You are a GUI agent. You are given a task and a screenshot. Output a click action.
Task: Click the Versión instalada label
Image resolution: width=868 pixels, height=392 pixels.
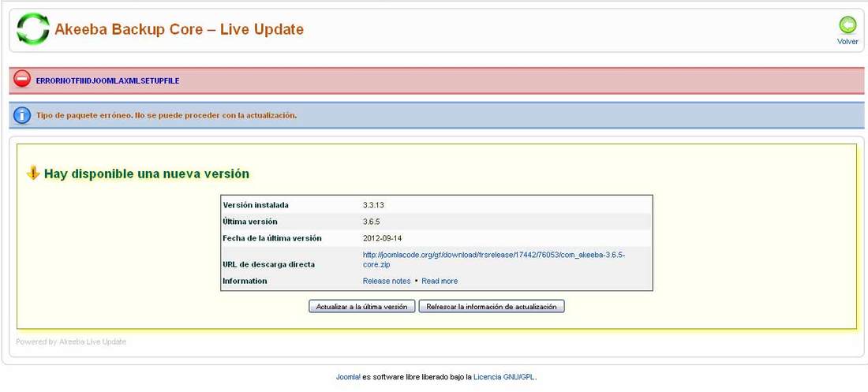tap(255, 205)
